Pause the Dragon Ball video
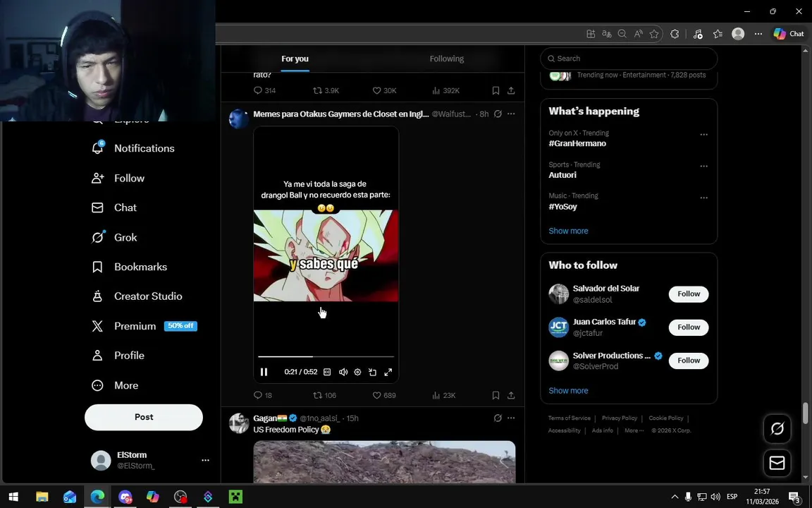This screenshot has height=508, width=812. tap(264, 373)
